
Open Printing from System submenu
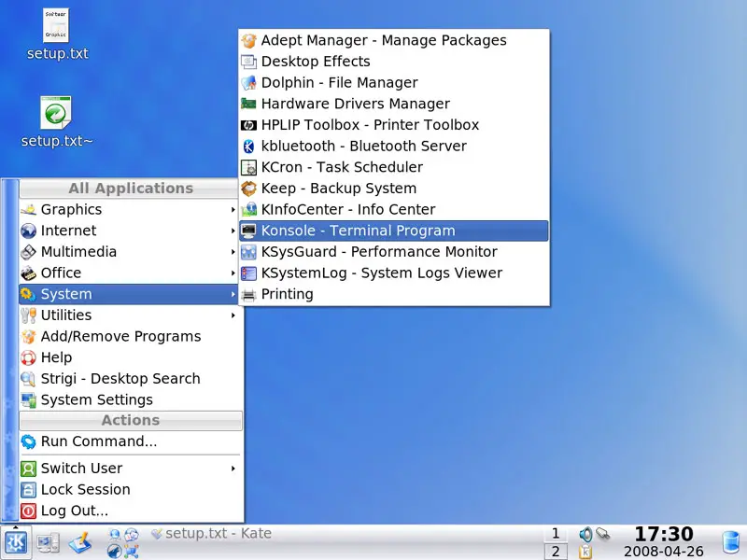(x=393, y=294)
